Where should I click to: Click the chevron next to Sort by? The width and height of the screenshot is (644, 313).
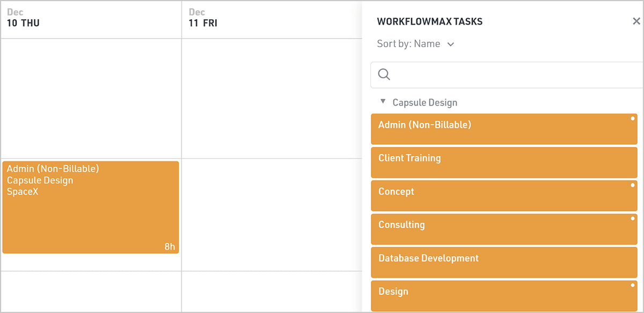coord(451,44)
